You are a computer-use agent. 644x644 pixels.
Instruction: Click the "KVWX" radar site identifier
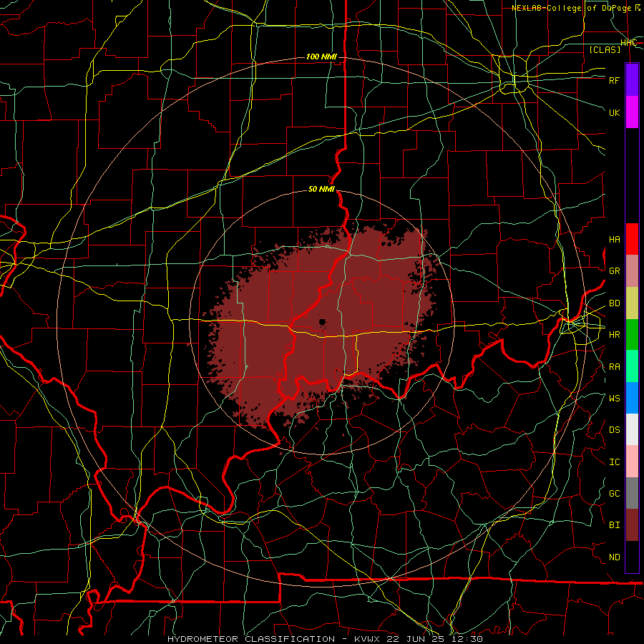[367, 639]
